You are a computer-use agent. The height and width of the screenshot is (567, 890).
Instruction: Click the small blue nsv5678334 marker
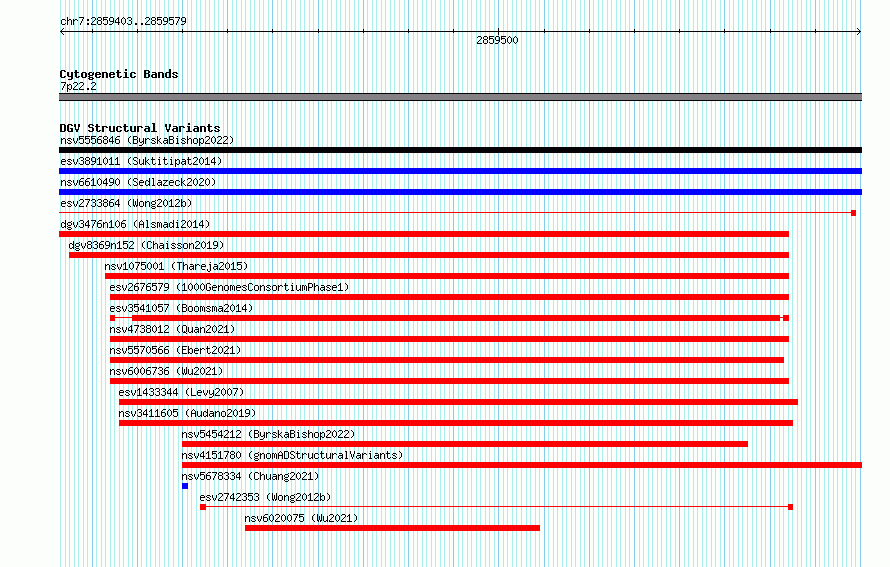click(x=185, y=486)
